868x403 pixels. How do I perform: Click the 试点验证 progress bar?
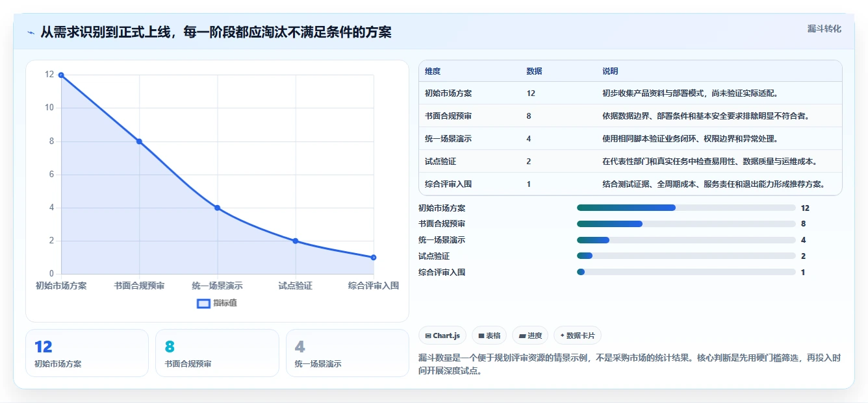686,256
